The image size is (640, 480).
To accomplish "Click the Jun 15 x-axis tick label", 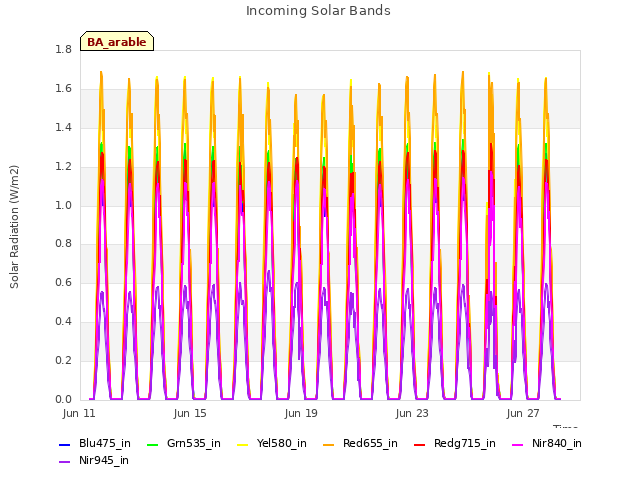I will [190, 413].
